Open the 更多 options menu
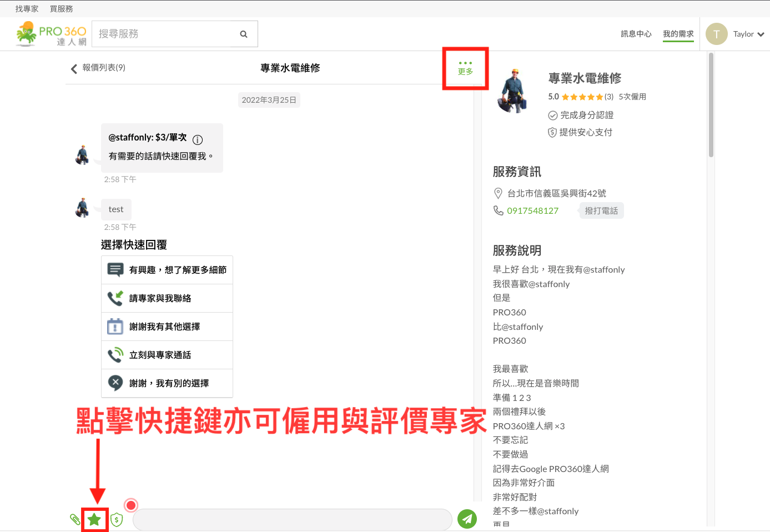 click(x=465, y=68)
